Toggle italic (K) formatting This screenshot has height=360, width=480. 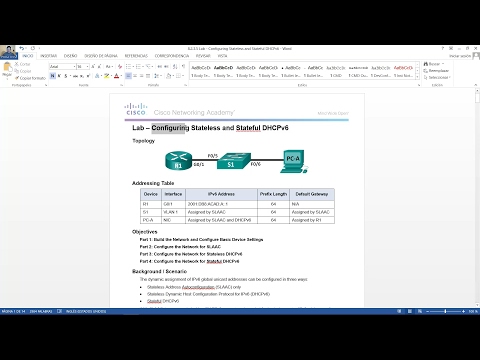[x=59, y=76]
